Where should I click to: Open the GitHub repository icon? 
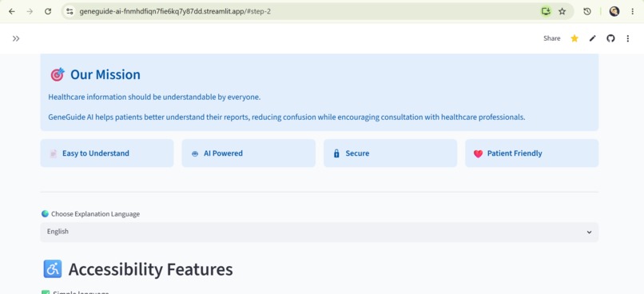pos(610,38)
